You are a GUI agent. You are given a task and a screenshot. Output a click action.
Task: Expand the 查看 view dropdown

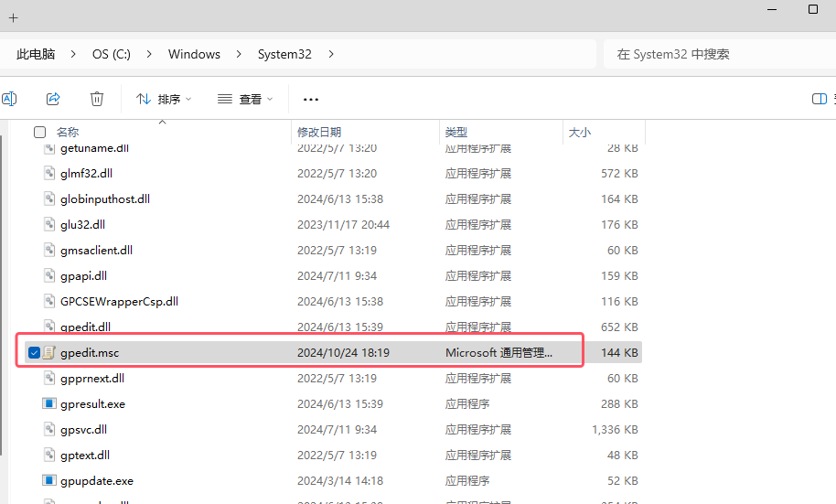pyautogui.click(x=245, y=99)
